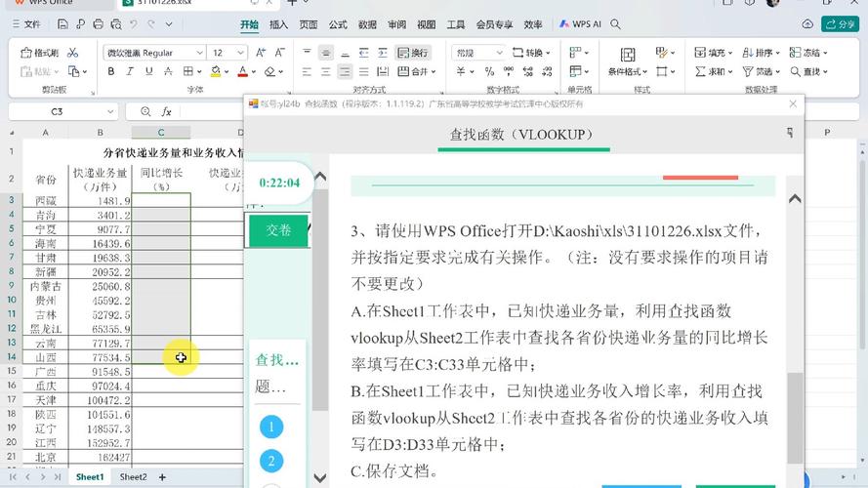This screenshot has width=868, height=488.
Task: Toggle italic formatting
Action: pos(130,71)
